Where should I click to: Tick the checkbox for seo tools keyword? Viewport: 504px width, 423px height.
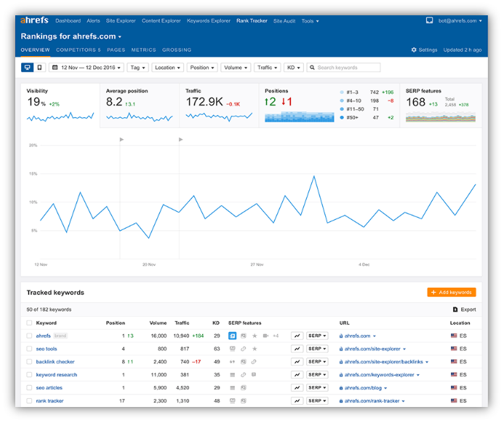pyautogui.click(x=29, y=349)
